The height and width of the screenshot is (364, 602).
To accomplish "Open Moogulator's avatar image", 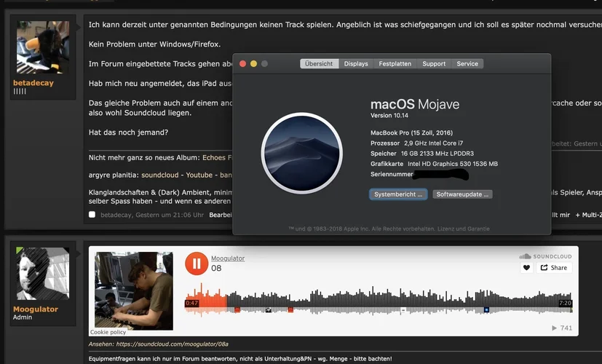I will click(43, 274).
